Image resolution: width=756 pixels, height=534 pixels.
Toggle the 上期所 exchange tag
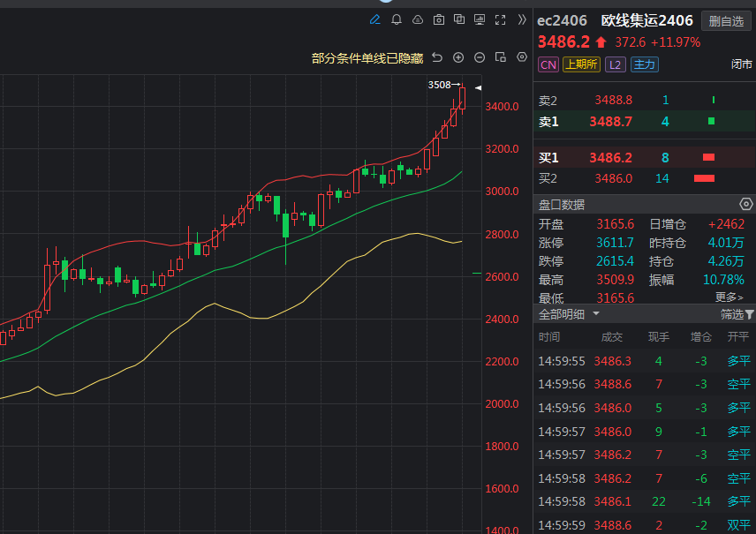[580, 64]
